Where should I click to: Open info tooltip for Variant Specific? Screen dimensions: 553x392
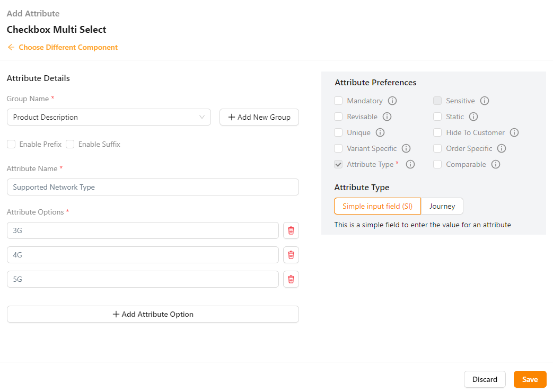click(406, 148)
